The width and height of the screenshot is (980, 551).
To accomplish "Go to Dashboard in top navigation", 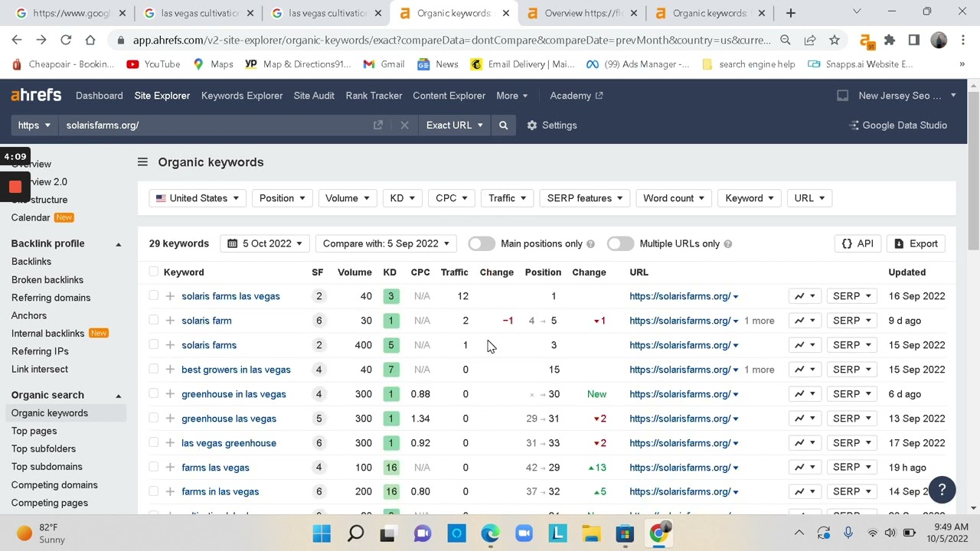I will pos(100,96).
